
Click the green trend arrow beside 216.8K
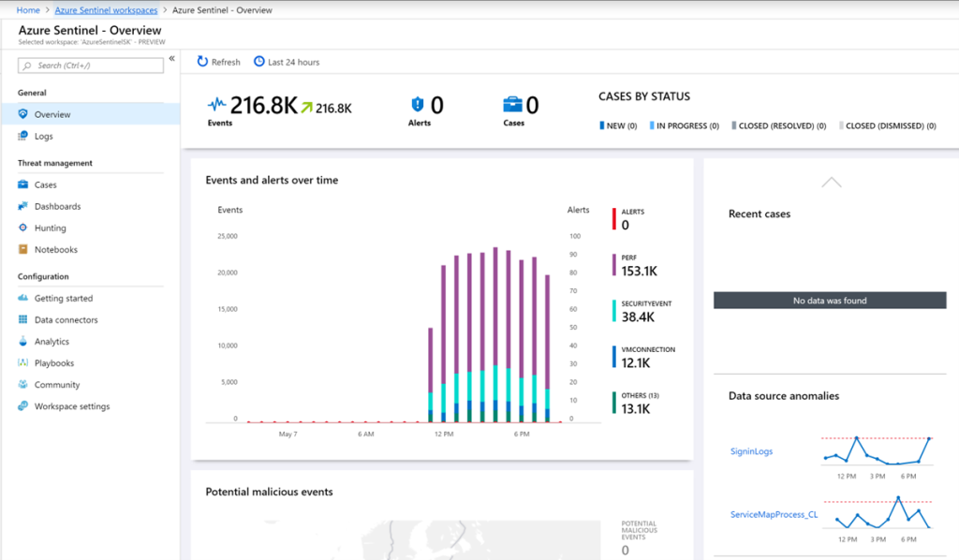[x=306, y=108]
